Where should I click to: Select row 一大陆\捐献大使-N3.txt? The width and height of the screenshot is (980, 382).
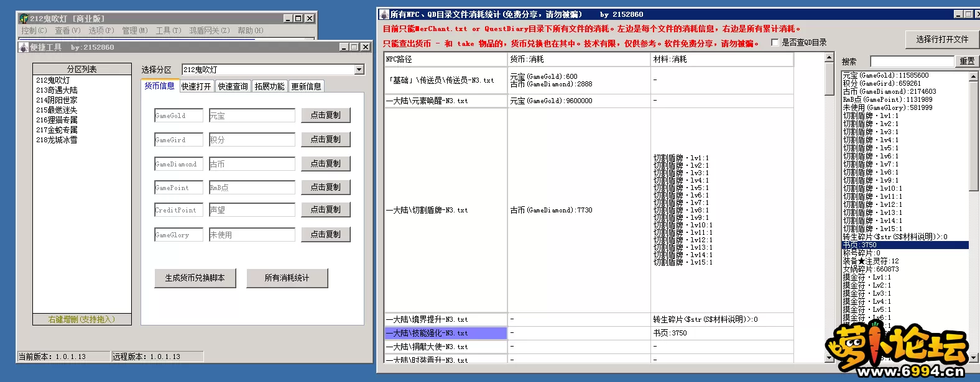(446, 347)
